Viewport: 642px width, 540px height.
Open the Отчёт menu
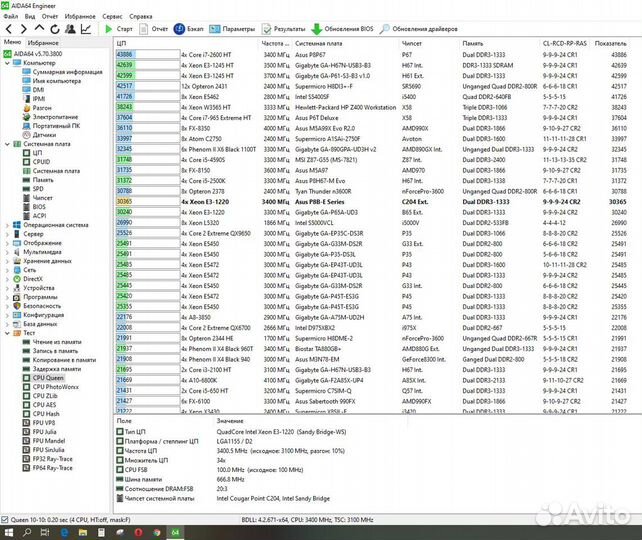50,16
